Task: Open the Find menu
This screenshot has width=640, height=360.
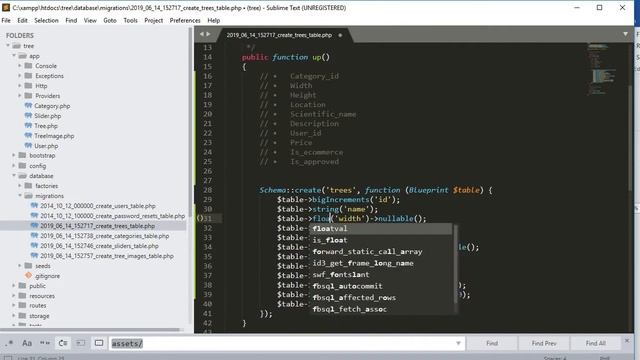Action: point(71,20)
